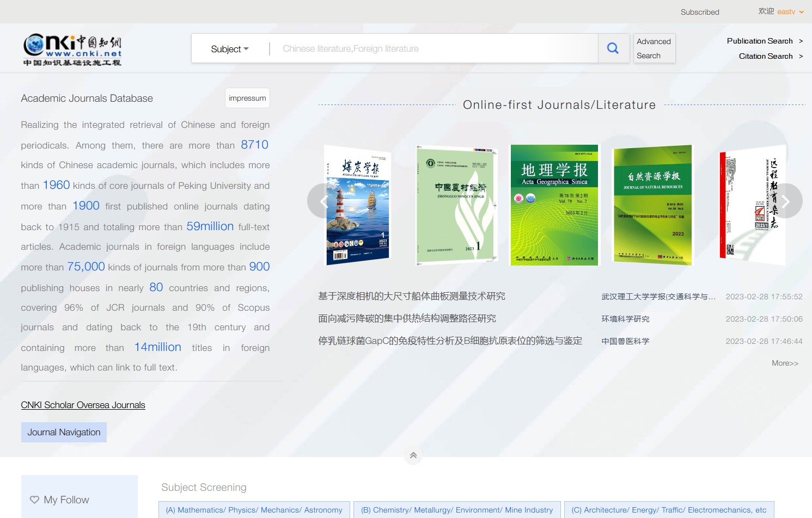Image resolution: width=812 pixels, height=518 pixels.
Task: Open the Subscribed link
Action: (x=700, y=12)
